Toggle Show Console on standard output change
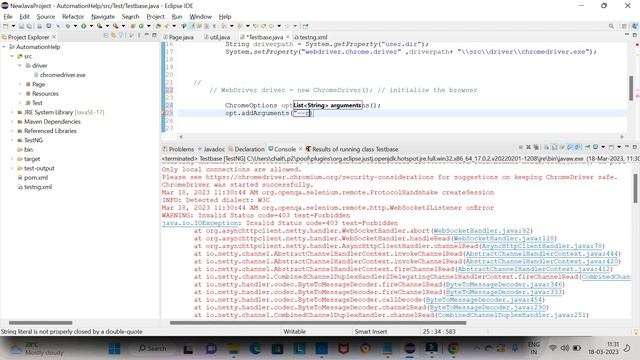The width and height of the screenshot is (640, 360). [570, 147]
